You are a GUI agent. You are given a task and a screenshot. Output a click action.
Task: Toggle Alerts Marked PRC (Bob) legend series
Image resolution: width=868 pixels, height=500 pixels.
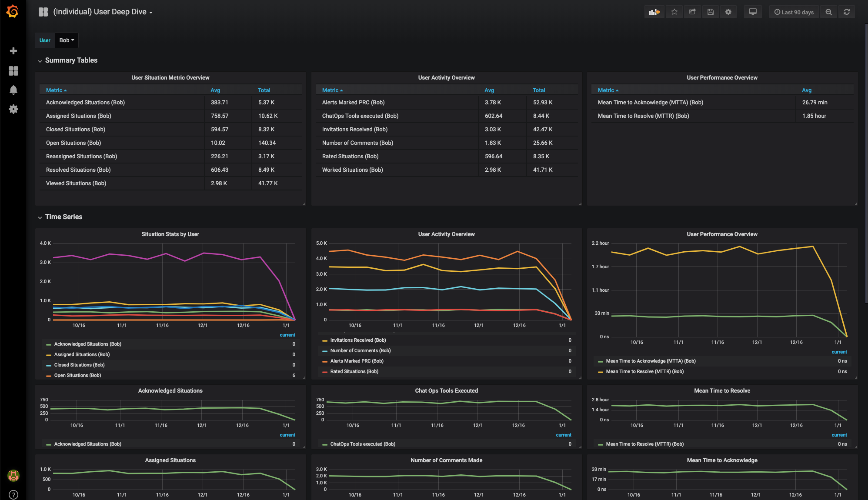pyautogui.click(x=357, y=361)
